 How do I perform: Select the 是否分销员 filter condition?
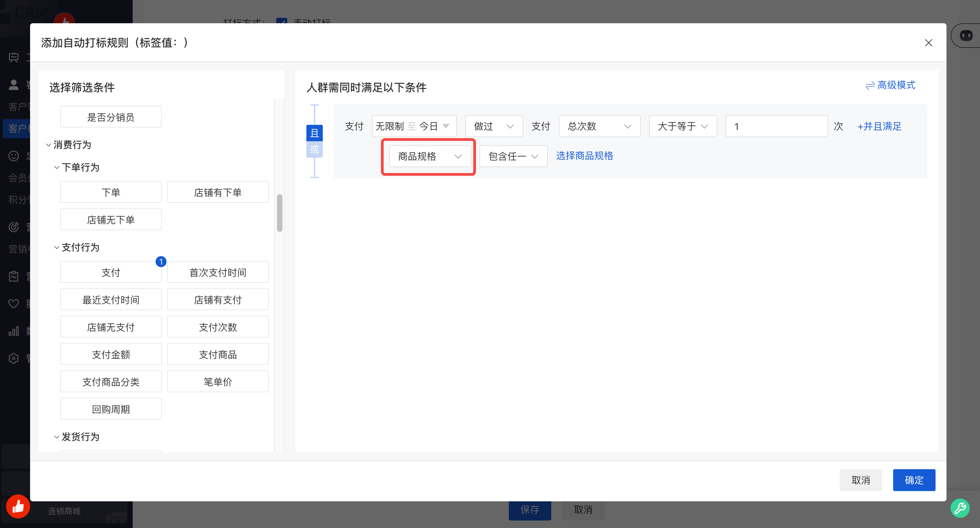tap(111, 117)
